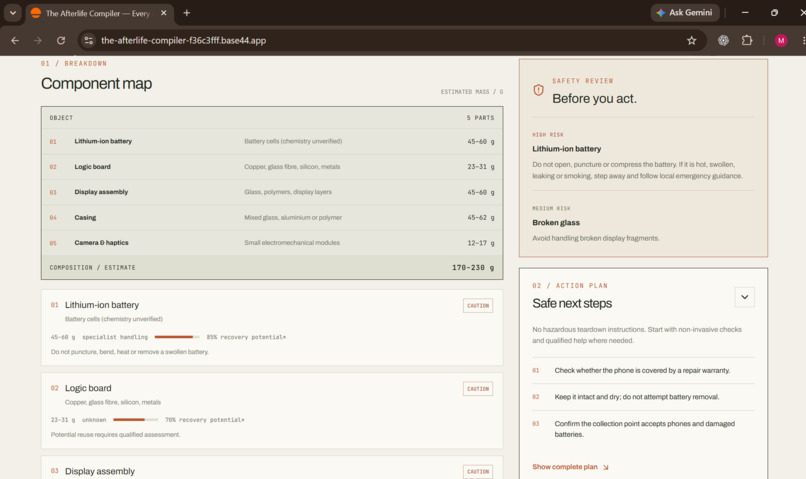Select The Afterlife Compiler tab

click(x=100, y=13)
